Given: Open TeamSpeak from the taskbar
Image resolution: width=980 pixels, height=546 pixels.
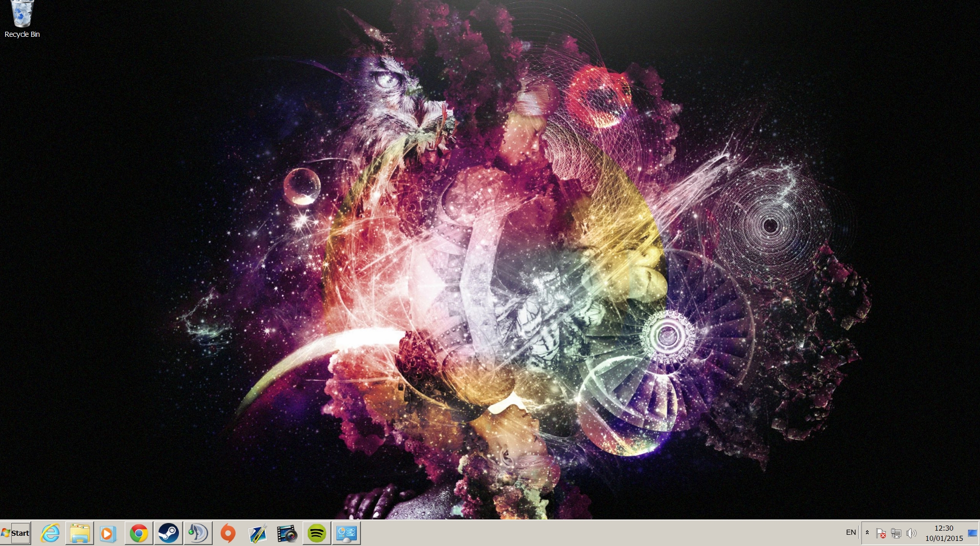Looking at the screenshot, I should click(198, 533).
